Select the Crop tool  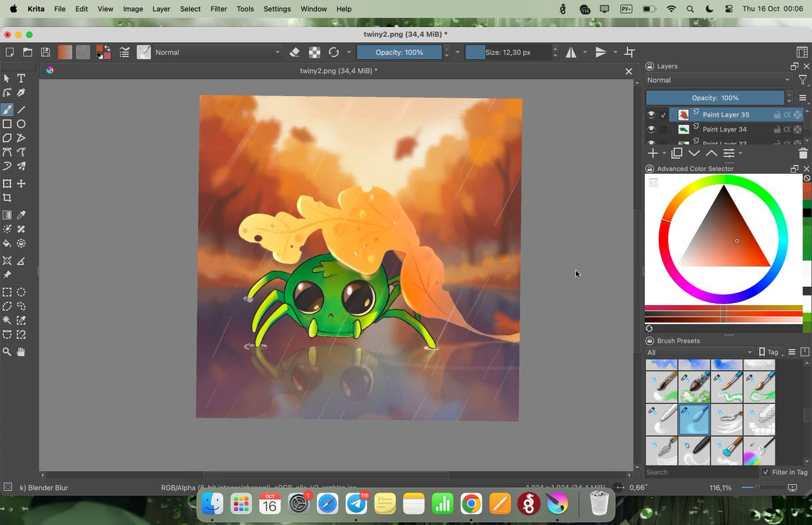pos(7,198)
